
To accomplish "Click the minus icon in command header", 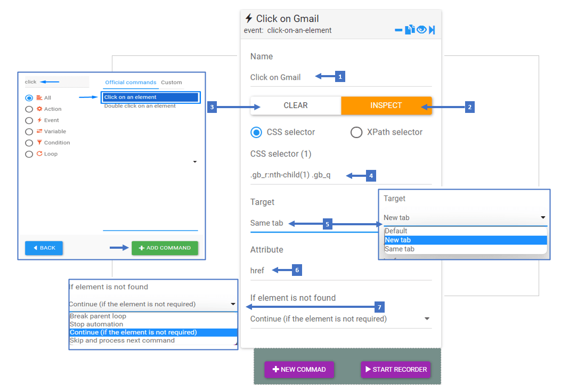I will [x=398, y=30].
